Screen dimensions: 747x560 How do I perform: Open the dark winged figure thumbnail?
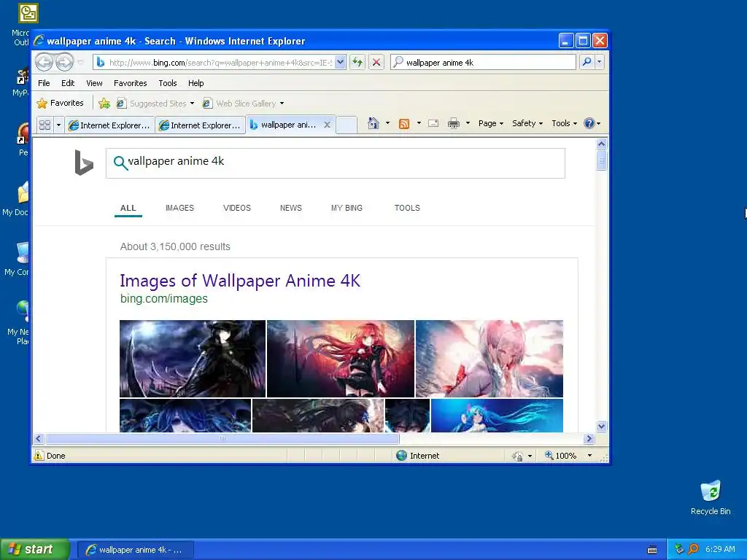193,359
